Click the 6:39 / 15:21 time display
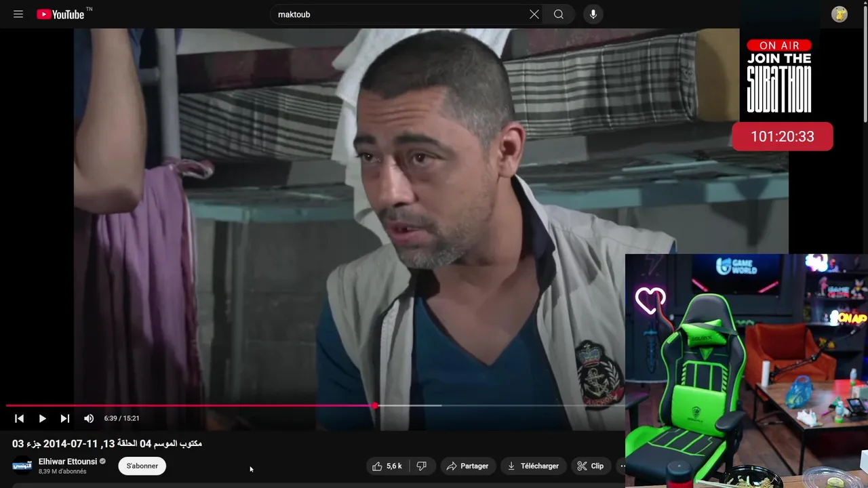 (121, 419)
